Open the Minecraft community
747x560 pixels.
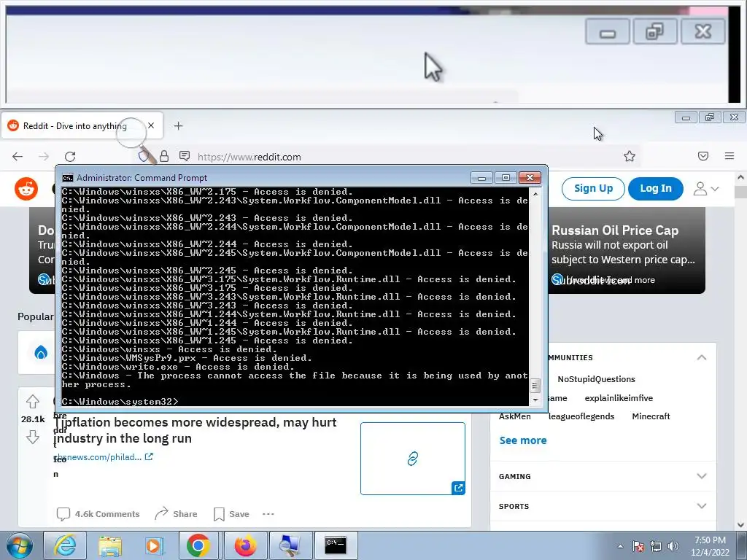click(651, 416)
